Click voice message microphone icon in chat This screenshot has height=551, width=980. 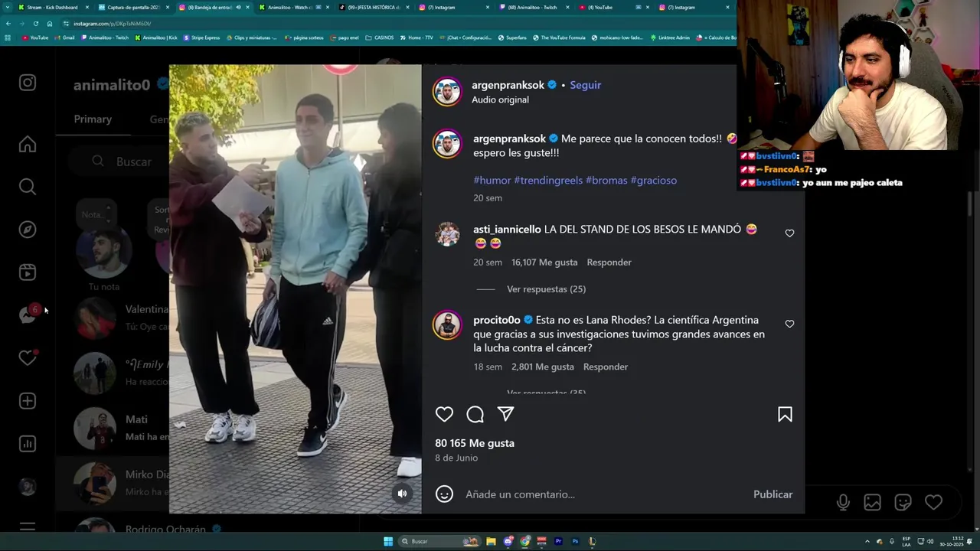[843, 502]
